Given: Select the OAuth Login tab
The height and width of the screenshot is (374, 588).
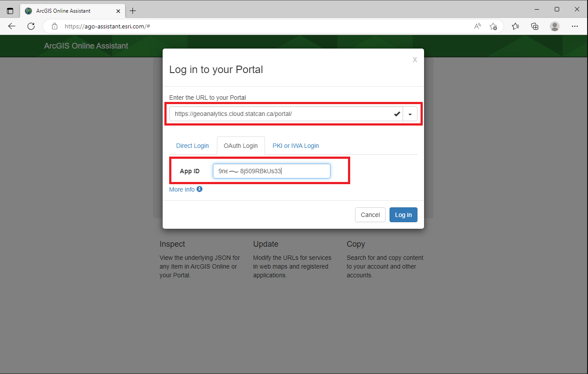Looking at the screenshot, I should [x=240, y=146].
